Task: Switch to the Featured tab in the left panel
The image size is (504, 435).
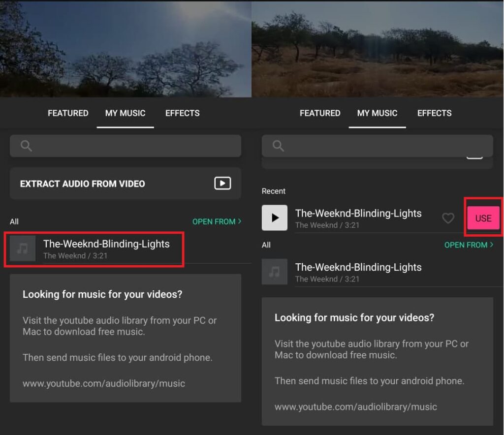Action: click(x=68, y=113)
